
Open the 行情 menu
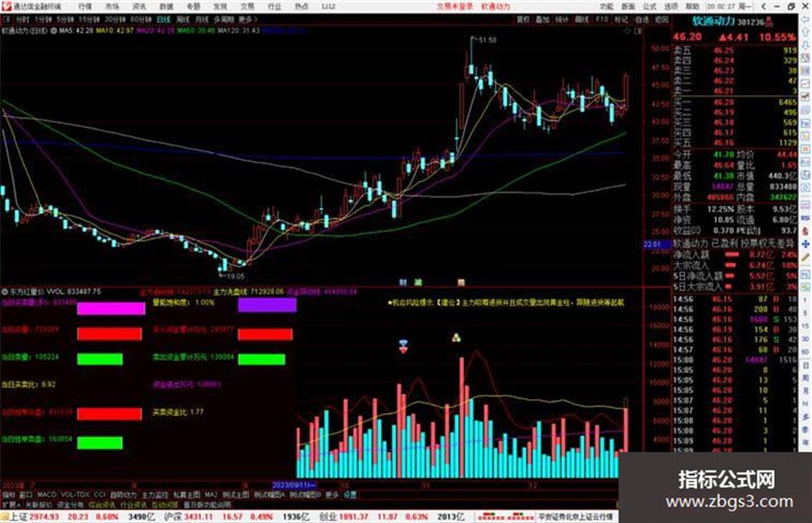(x=85, y=7)
